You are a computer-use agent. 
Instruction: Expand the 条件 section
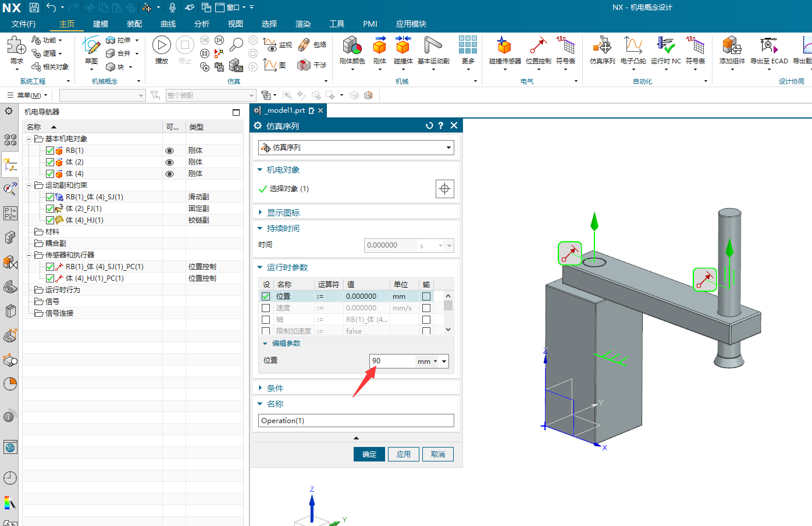click(x=260, y=388)
